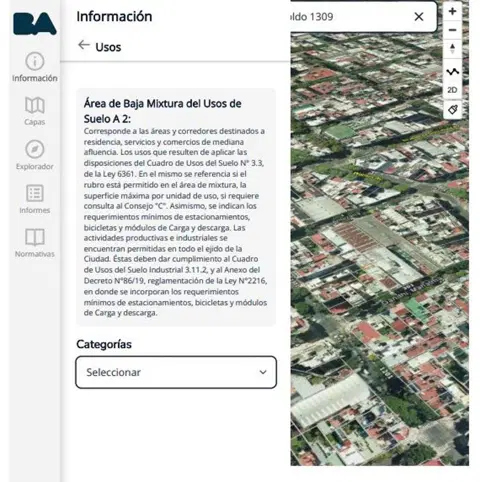The width and height of the screenshot is (480, 482).
Task: Click the Área de Baja Mixtura description card
Action: pos(176,207)
